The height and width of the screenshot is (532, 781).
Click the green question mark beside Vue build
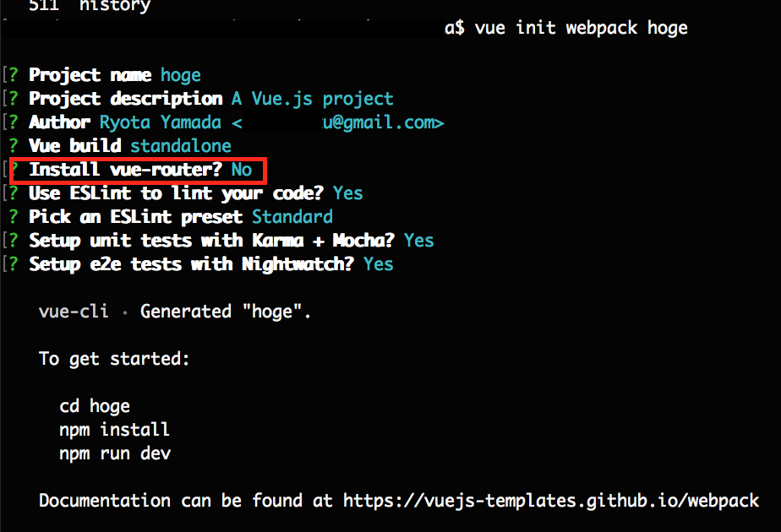coord(14,146)
